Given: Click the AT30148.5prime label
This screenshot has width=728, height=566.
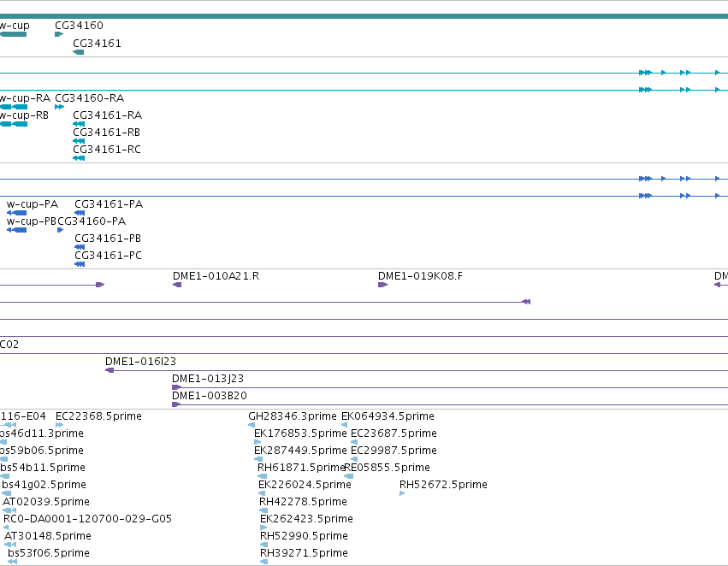Looking at the screenshot, I should pyautogui.click(x=48, y=536).
